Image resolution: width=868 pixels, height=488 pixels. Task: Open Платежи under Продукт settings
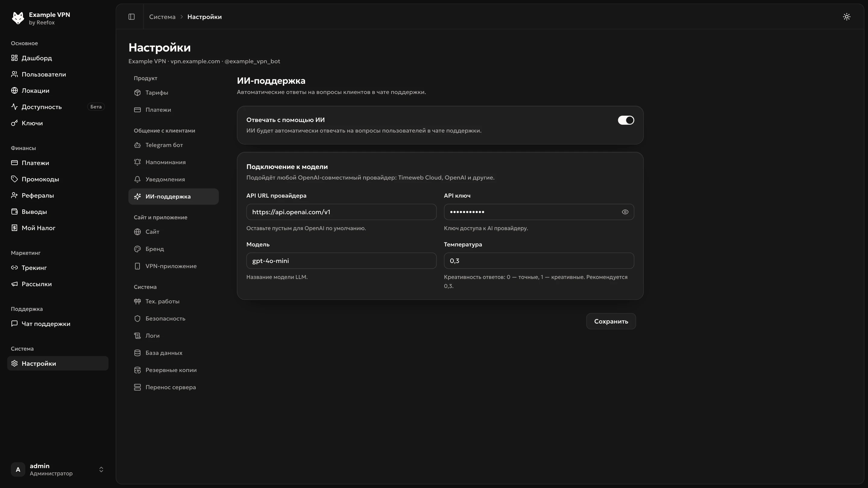pos(173,110)
